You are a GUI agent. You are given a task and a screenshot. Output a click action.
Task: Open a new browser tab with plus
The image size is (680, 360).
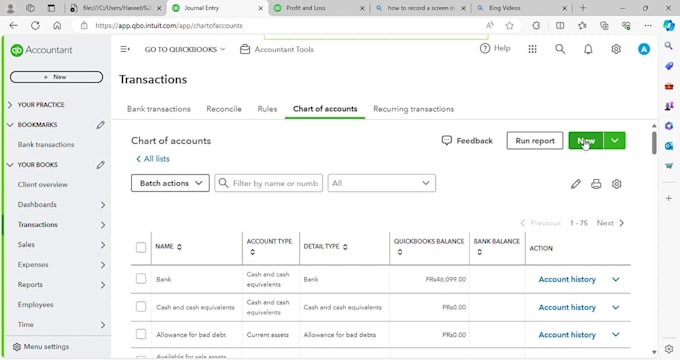pyautogui.click(x=583, y=8)
